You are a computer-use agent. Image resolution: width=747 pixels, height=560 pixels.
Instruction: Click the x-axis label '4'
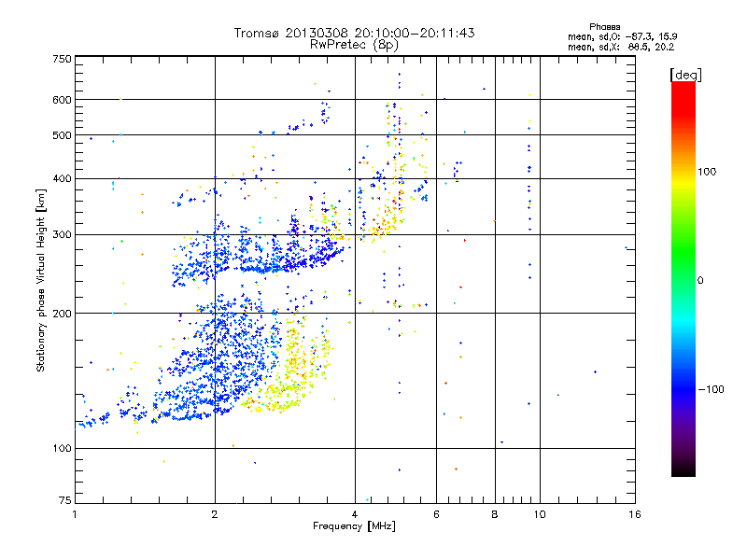355,514
